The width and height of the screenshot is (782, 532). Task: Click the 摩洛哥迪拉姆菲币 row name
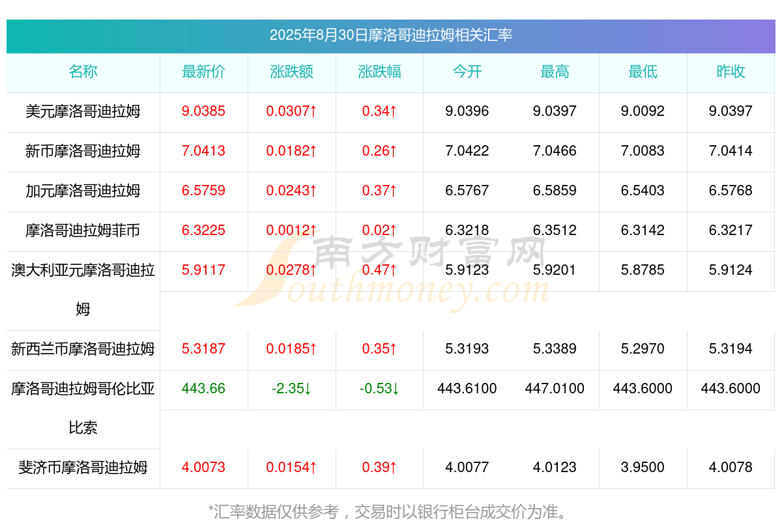(x=83, y=231)
